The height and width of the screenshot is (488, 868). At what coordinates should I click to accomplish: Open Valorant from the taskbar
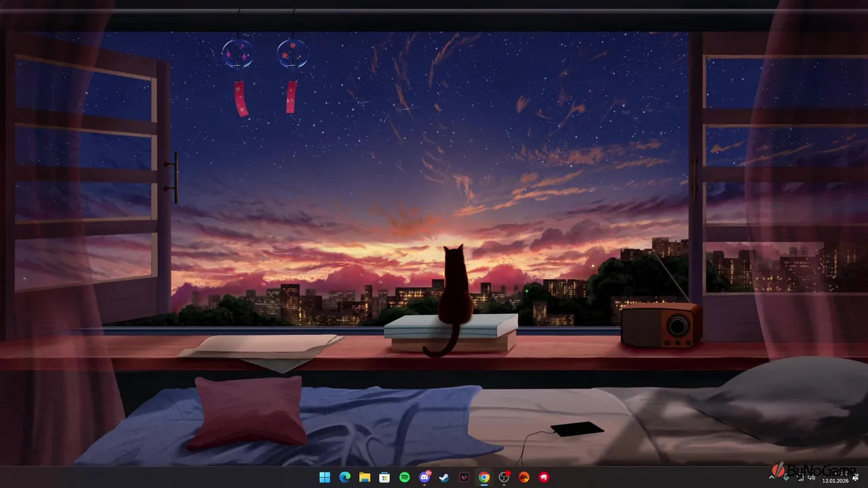click(x=464, y=477)
